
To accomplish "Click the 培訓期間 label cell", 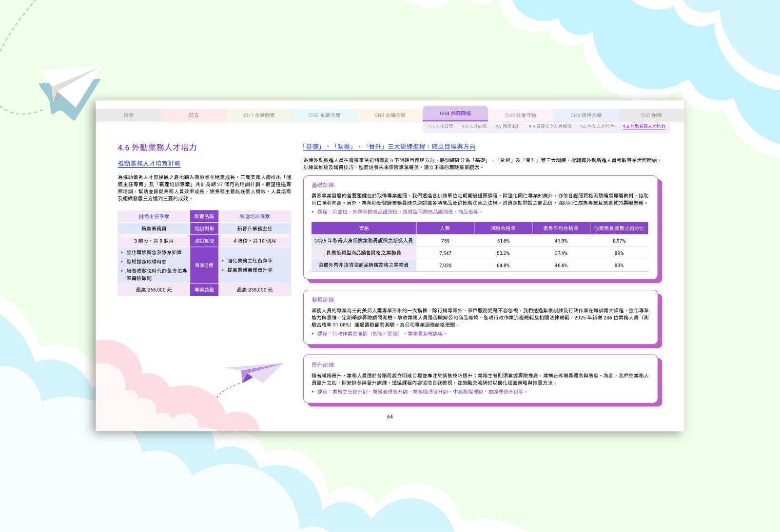I will click(204, 241).
